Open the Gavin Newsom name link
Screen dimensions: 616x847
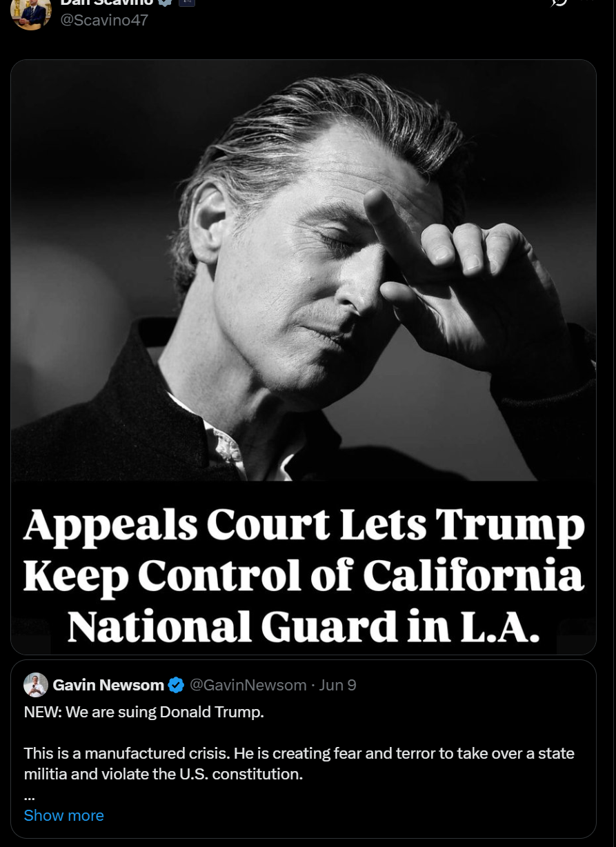108,685
